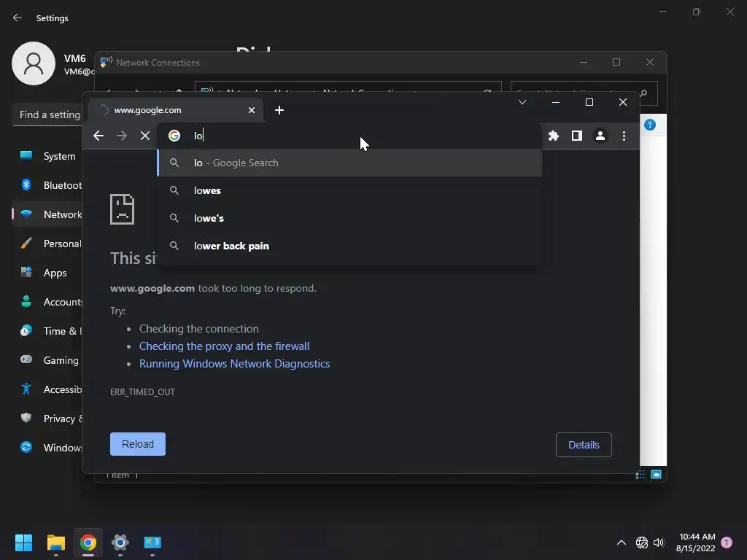Click volume speaker icon in tray

click(659, 542)
